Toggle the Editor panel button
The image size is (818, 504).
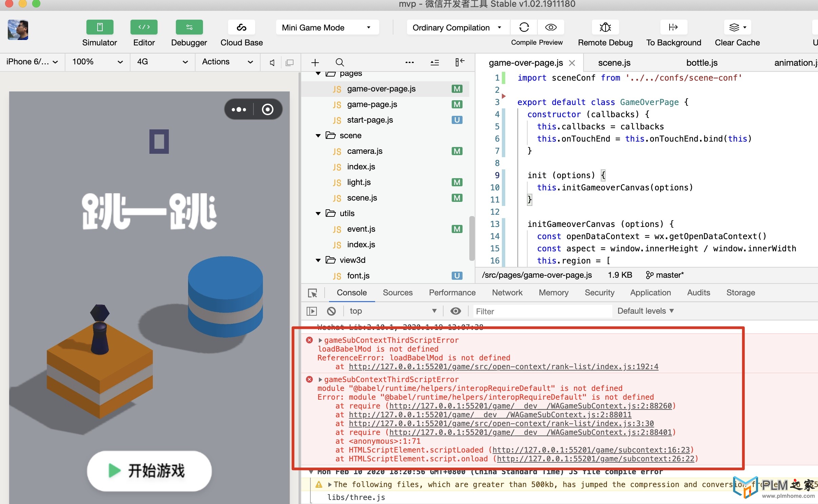(144, 27)
